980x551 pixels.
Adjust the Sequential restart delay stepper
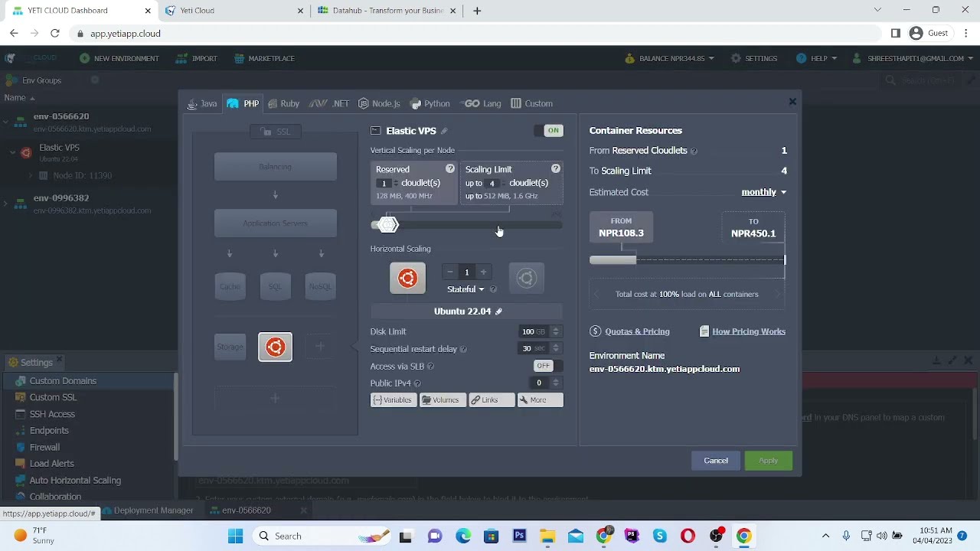556,349
